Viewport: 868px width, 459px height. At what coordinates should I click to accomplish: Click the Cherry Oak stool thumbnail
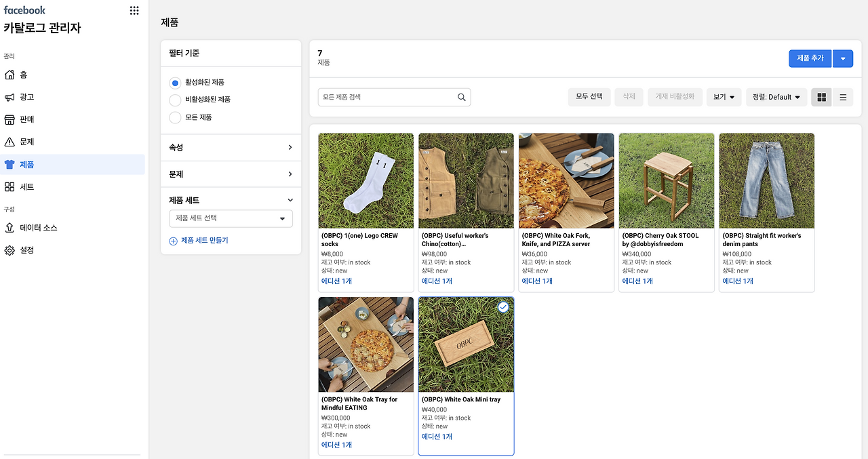click(667, 181)
